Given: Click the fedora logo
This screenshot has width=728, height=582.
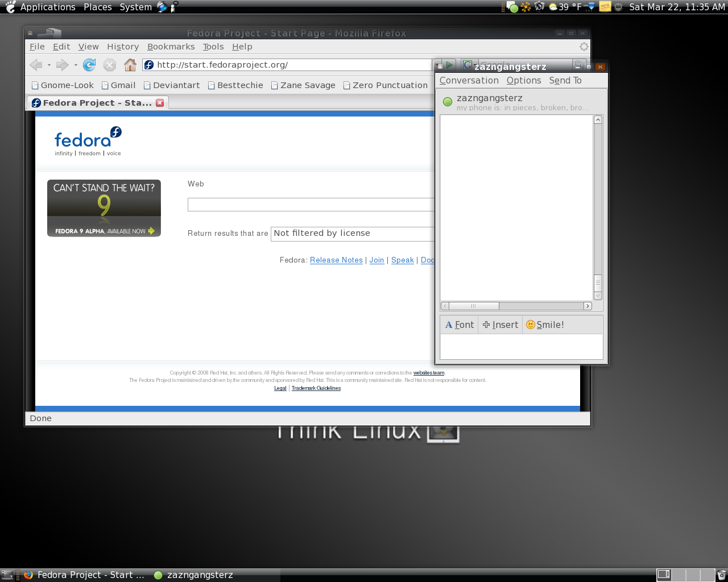Looking at the screenshot, I should (x=88, y=141).
